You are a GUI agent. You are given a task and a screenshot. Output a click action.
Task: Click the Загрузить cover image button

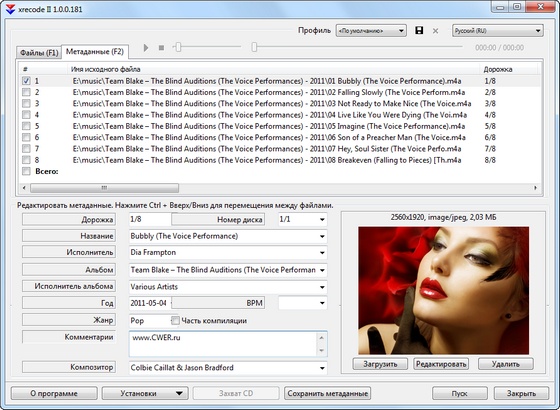pos(380,364)
